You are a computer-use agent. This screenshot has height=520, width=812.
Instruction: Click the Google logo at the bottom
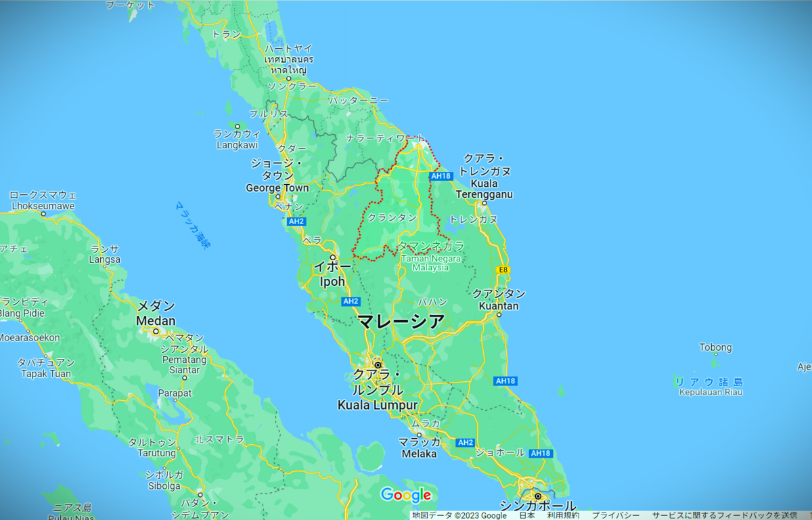tap(406, 495)
